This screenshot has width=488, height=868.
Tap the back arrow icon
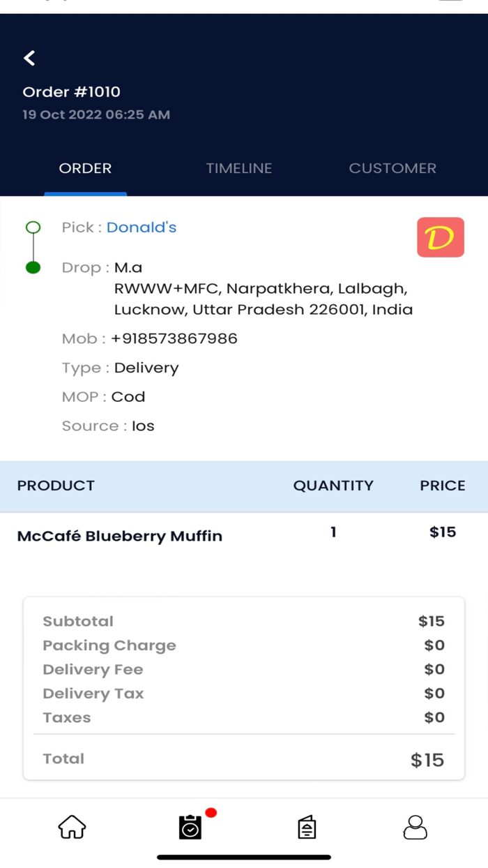29,58
